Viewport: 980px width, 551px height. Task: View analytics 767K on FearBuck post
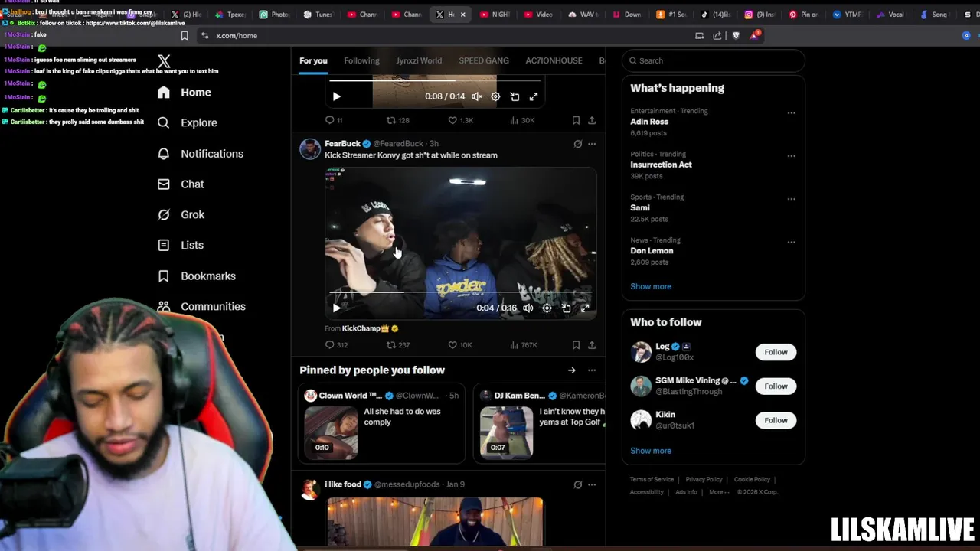523,345
